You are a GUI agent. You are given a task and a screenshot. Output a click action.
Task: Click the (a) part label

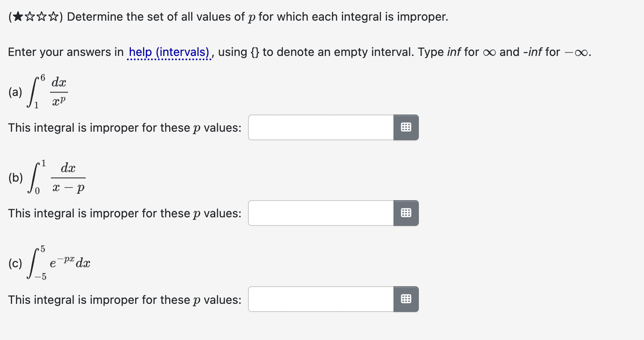15,93
